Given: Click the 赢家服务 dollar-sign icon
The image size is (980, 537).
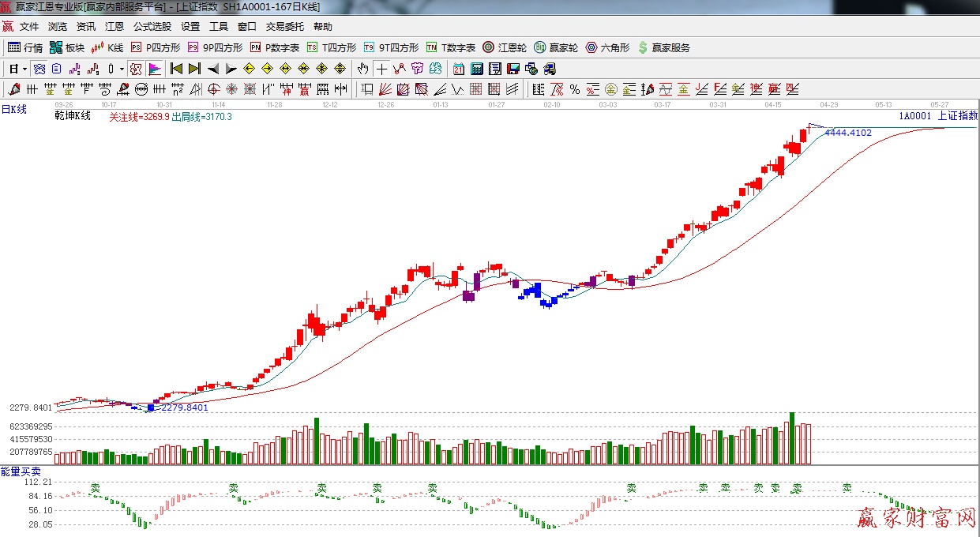Looking at the screenshot, I should click(643, 47).
